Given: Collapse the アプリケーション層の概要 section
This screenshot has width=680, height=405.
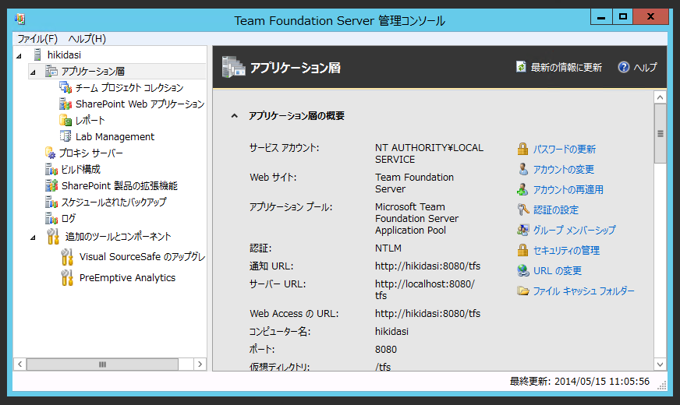Looking at the screenshot, I should pos(234,116).
